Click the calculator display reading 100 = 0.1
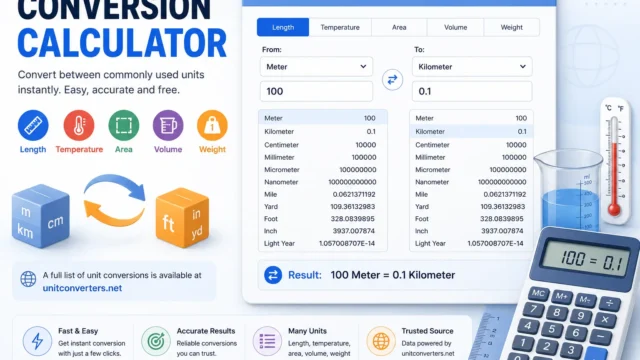 (591, 260)
